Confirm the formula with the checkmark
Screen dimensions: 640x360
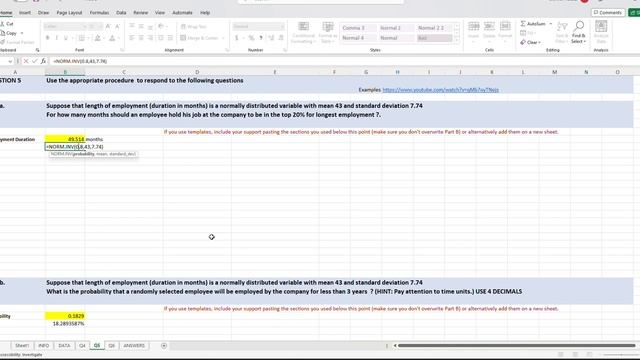[34, 61]
